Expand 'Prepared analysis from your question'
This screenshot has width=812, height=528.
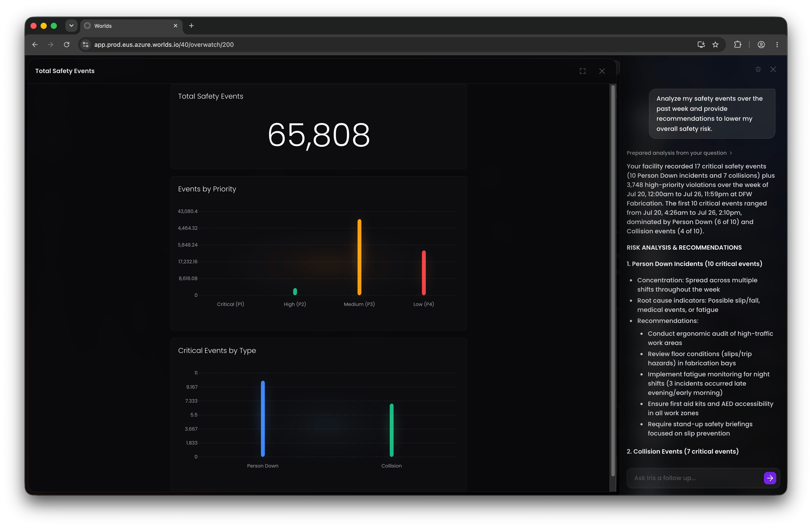[x=679, y=153]
